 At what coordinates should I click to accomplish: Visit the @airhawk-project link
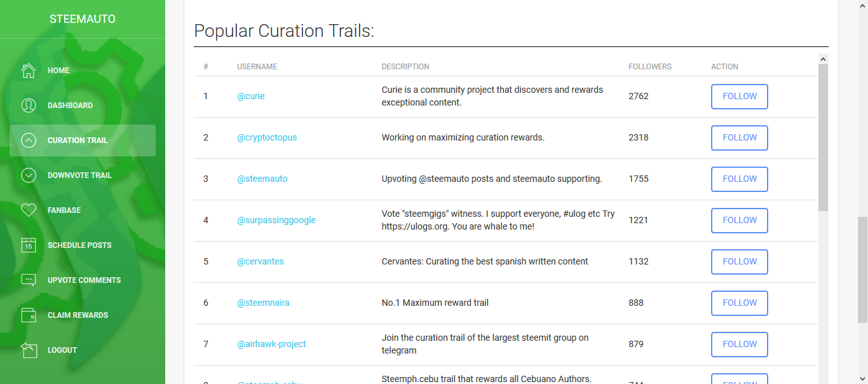[x=271, y=344]
